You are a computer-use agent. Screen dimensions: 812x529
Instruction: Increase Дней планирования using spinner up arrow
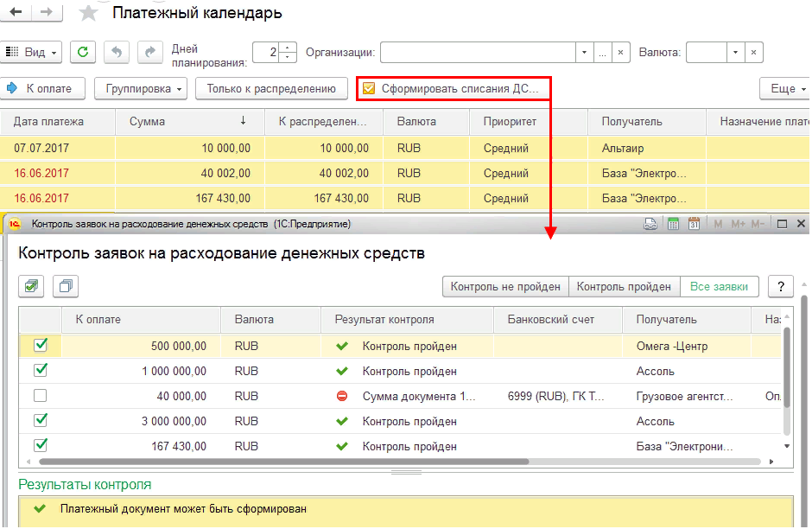point(289,48)
